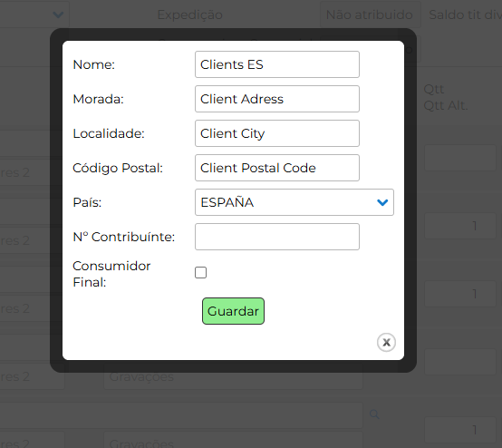Focus the Nome field containing Clients ES
Image resolution: width=502 pixels, height=448 pixels.
pyautogui.click(x=277, y=64)
